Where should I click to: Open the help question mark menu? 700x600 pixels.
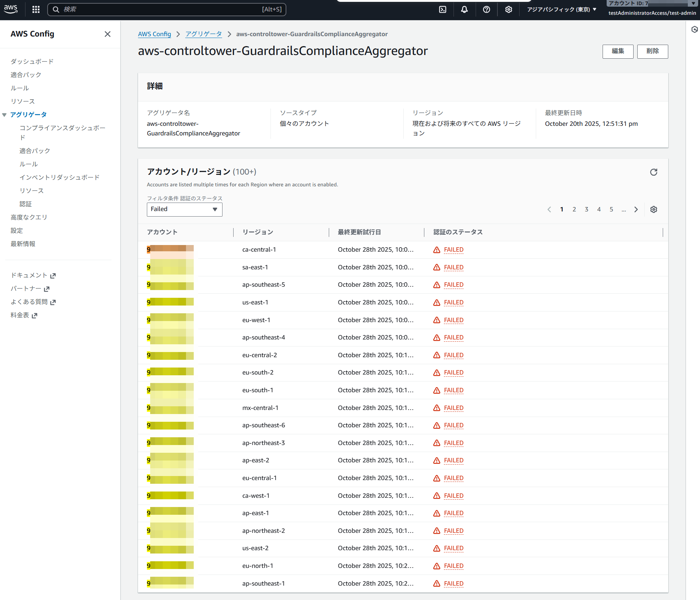pyautogui.click(x=486, y=10)
